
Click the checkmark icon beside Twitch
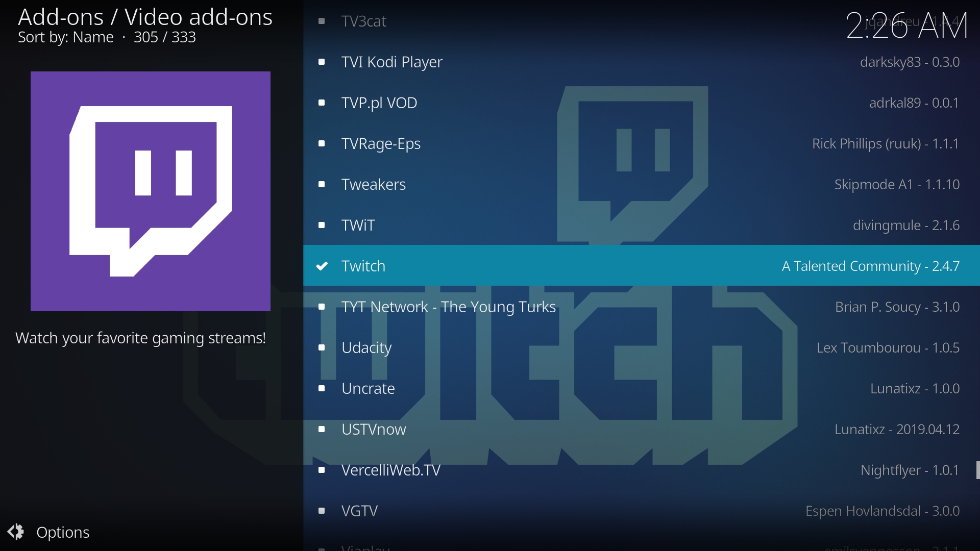(x=322, y=266)
